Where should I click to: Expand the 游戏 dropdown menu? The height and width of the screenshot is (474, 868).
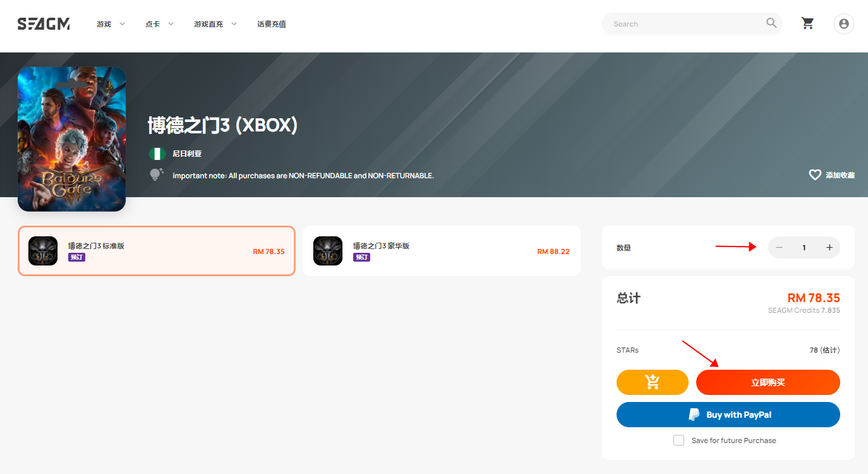click(111, 24)
